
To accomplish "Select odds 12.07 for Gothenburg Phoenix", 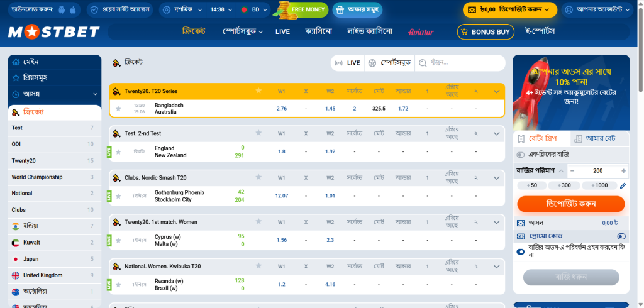I will tap(281, 196).
